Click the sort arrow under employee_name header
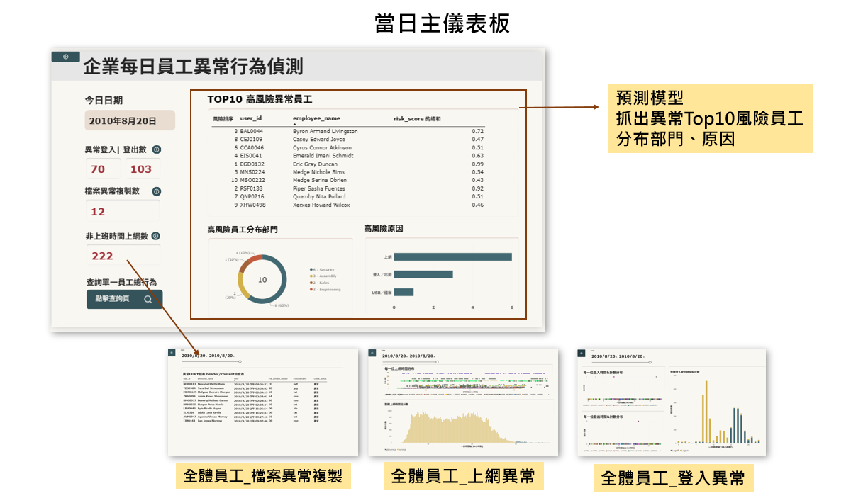 [295, 124]
